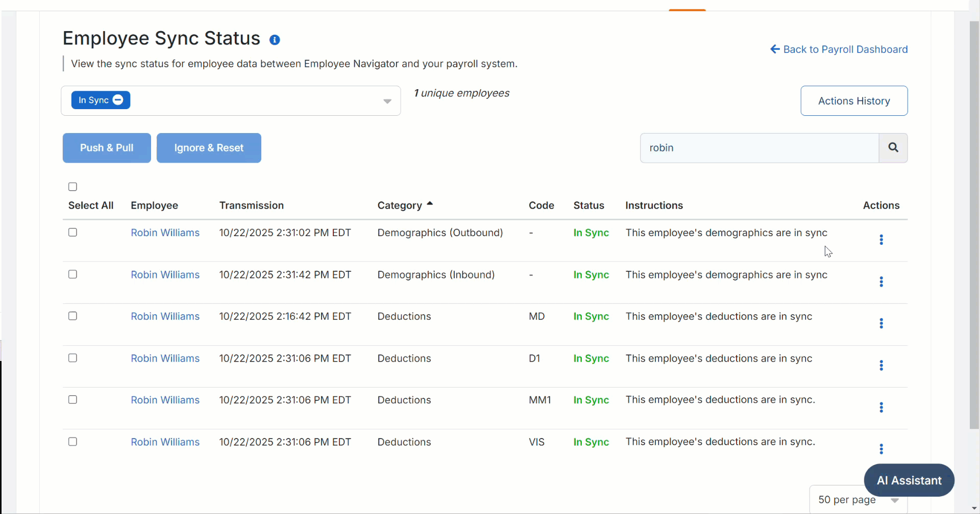Open the 50 per page dropdown
The image size is (980, 514).
coord(858,500)
